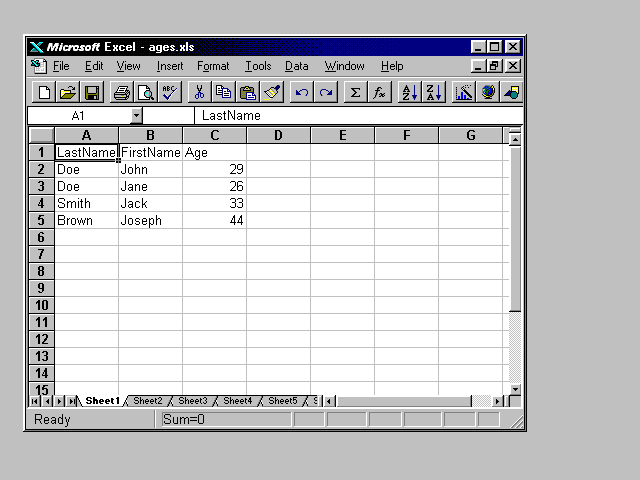
Task: Launch the Chart Wizard icon
Action: tap(464, 93)
